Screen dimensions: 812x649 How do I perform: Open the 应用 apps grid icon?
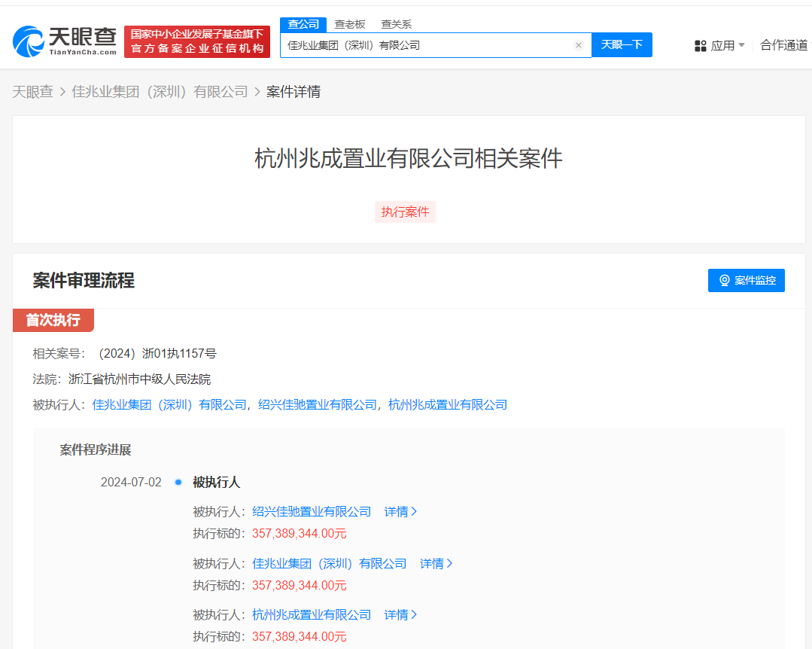[701, 46]
